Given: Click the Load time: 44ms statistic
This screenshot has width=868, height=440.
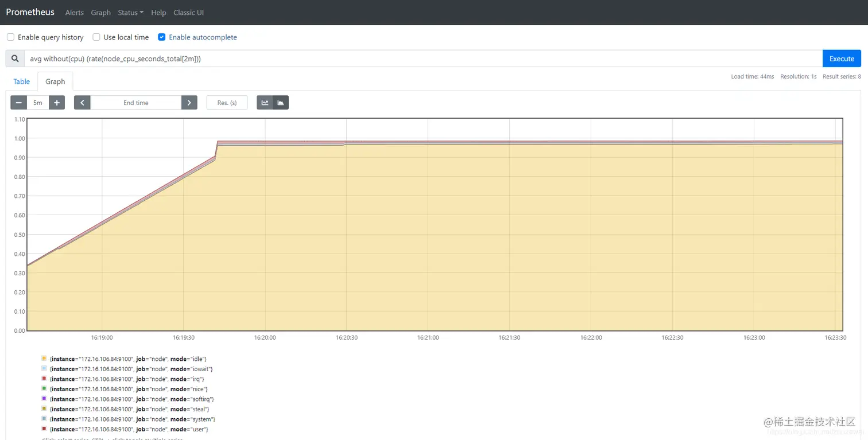Looking at the screenshot, I should 753,76.
